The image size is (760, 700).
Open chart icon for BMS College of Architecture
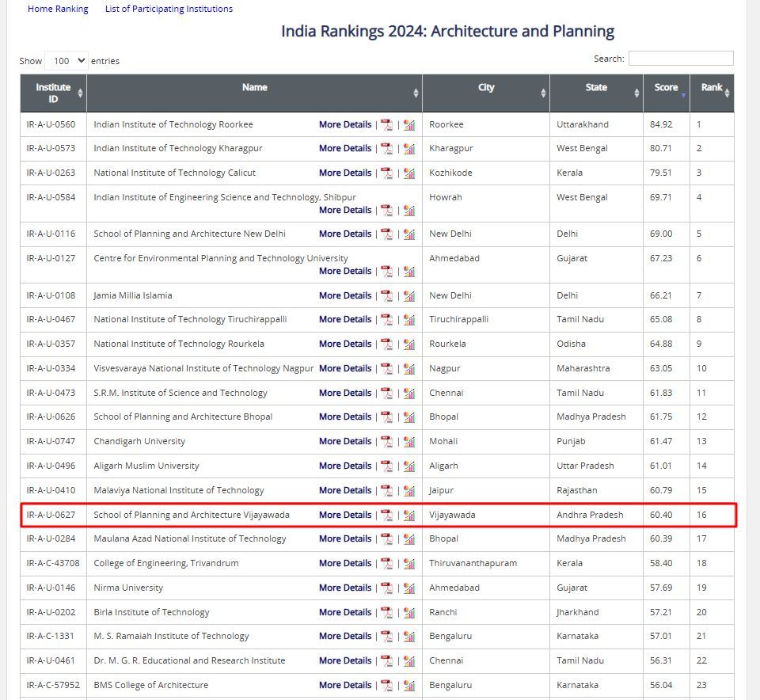click(x=409, y=686)
